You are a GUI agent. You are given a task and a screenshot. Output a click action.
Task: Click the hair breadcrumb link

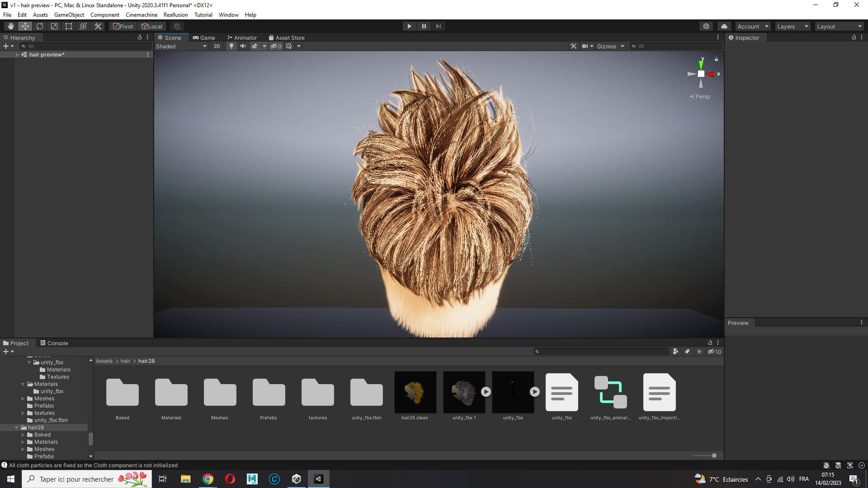tap(125, 361)
